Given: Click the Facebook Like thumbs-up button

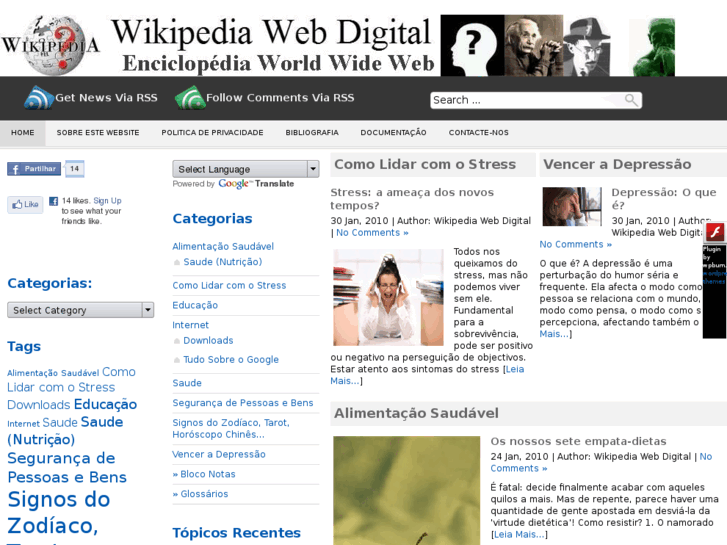Looking at the screenshot, I should (25, 204).
